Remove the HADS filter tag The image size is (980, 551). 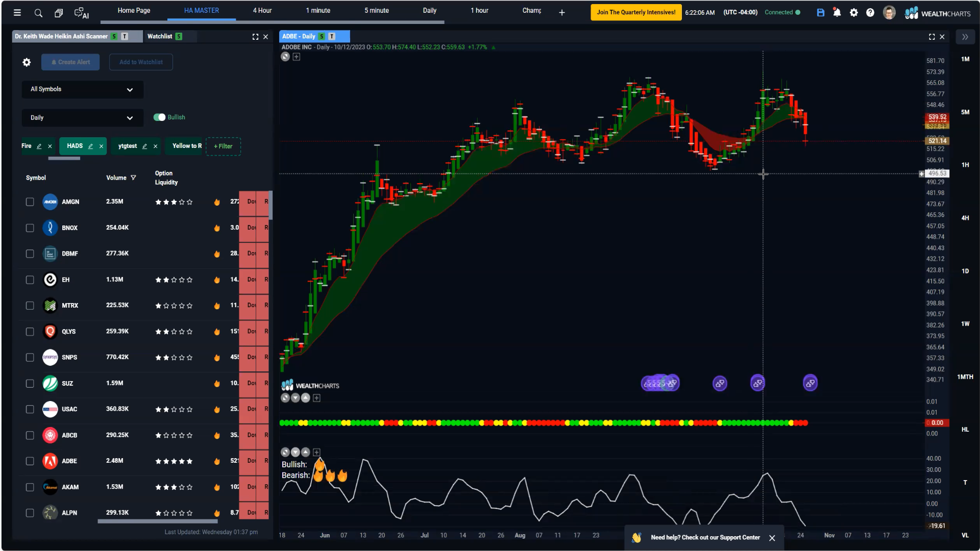[x=101, y=146]
